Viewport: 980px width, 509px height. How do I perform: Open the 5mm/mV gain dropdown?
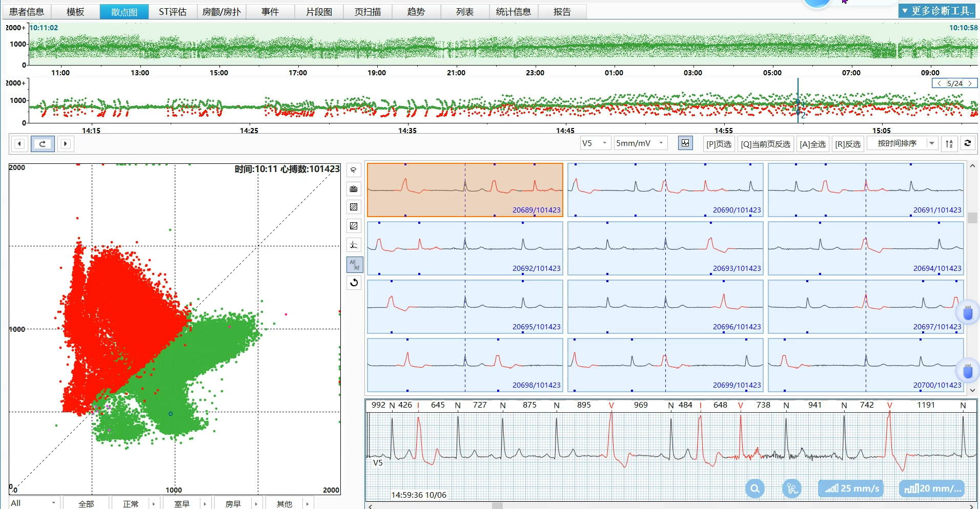point(641,143)
